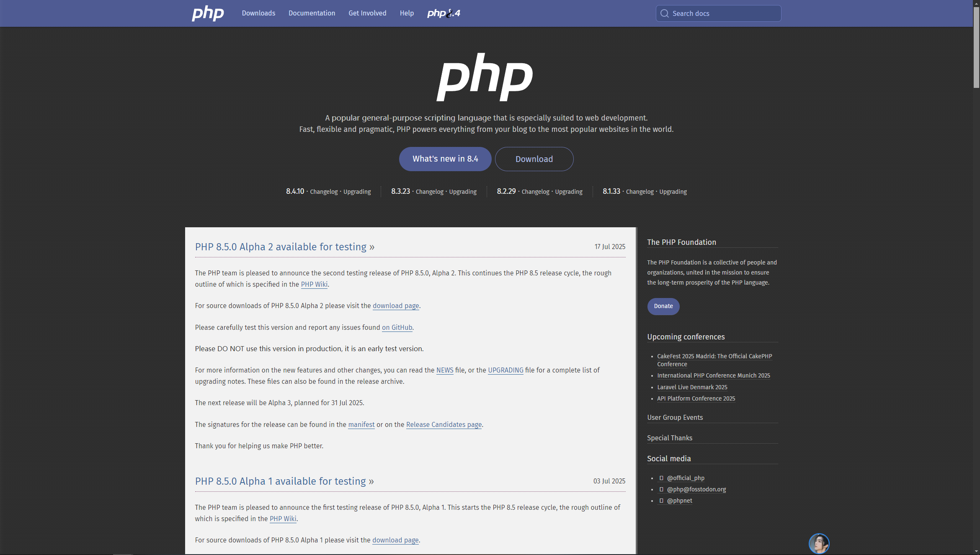Open the 8.4.10 version link
This screenshot has height=555, width=980.
295,191
